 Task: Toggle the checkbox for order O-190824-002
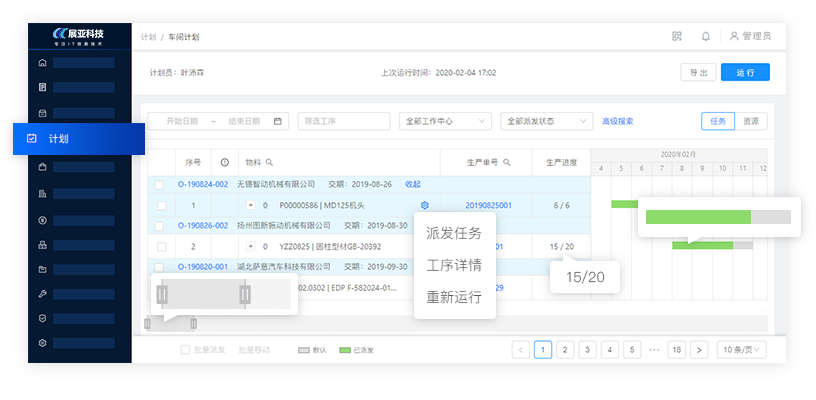tap(159, 185)
